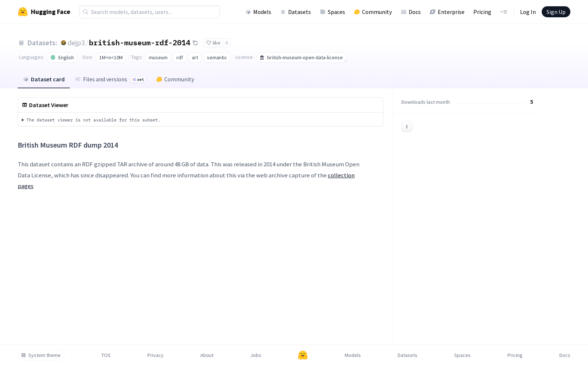
Task: Open the Models footer link
Action: 353,355
